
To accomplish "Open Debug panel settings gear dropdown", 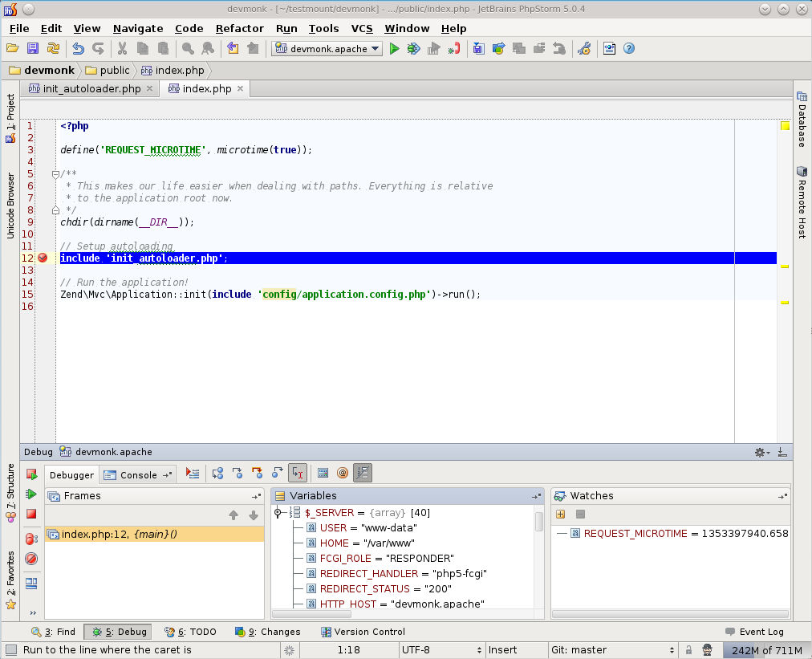I will (761, 453).
